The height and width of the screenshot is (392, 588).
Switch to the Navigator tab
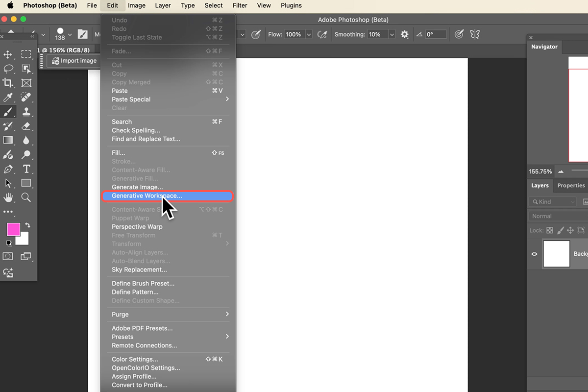click(544, 47)
